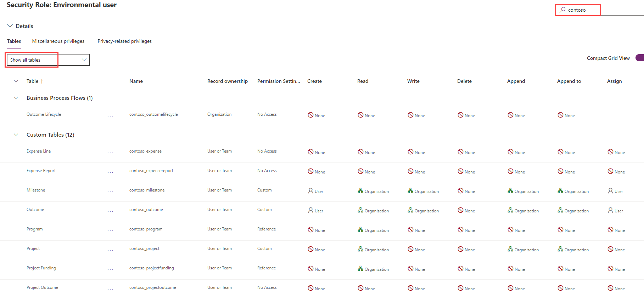Image resolution: width=644 pixels, height=297 pixels.
Task: Change Outcome Lifecycle Read privilege (None)
Action: pyautogui.click(x=366, y=115)
